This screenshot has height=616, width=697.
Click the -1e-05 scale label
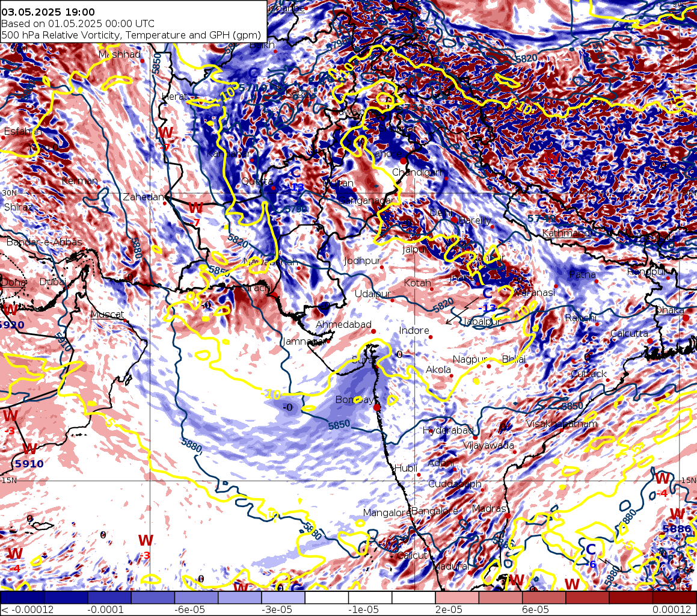pos(364,610)
